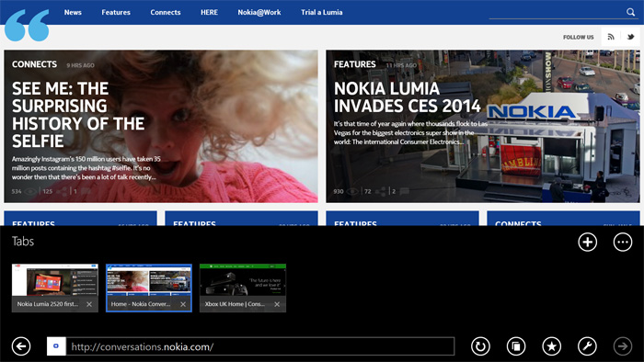
Task: Add a new tab with plus button
Action: pos(587,242)
